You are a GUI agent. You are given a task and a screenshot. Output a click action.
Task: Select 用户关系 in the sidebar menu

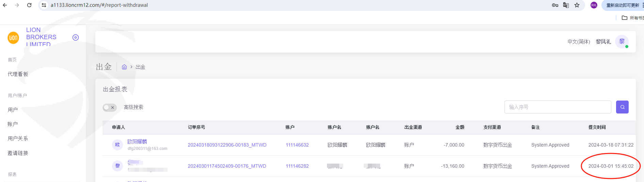[18, 138]
